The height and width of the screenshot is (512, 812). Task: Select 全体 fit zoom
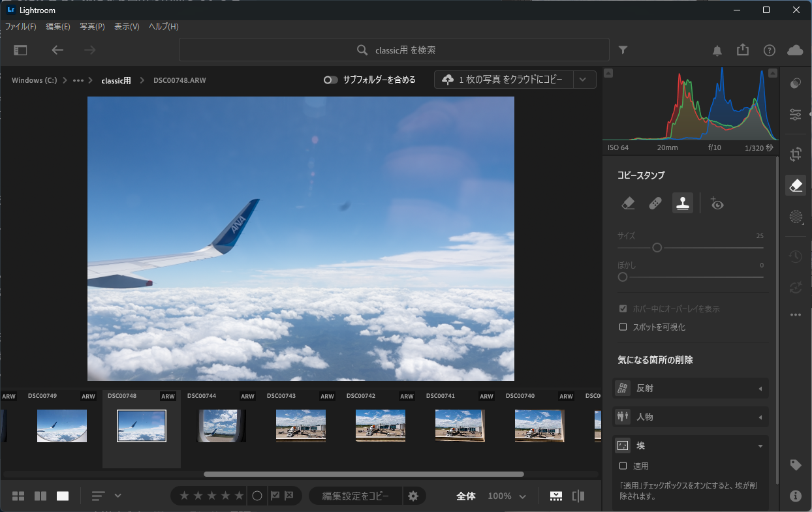466,496
